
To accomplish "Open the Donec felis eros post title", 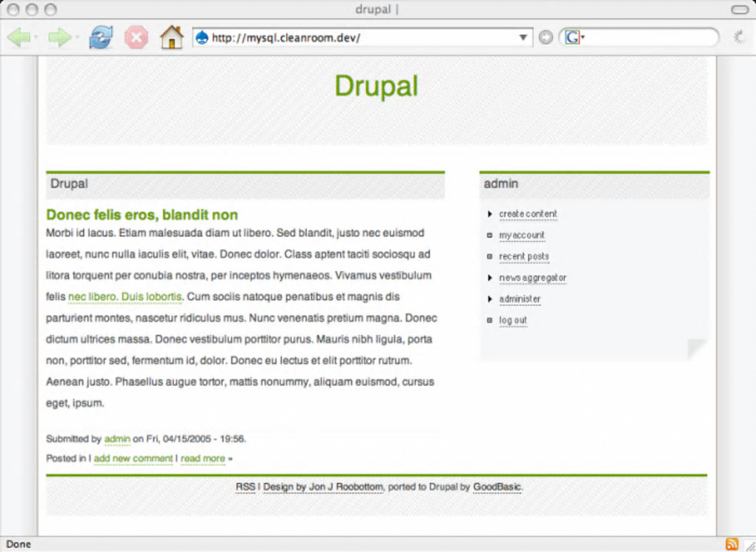I will click(x=142, y=215).
